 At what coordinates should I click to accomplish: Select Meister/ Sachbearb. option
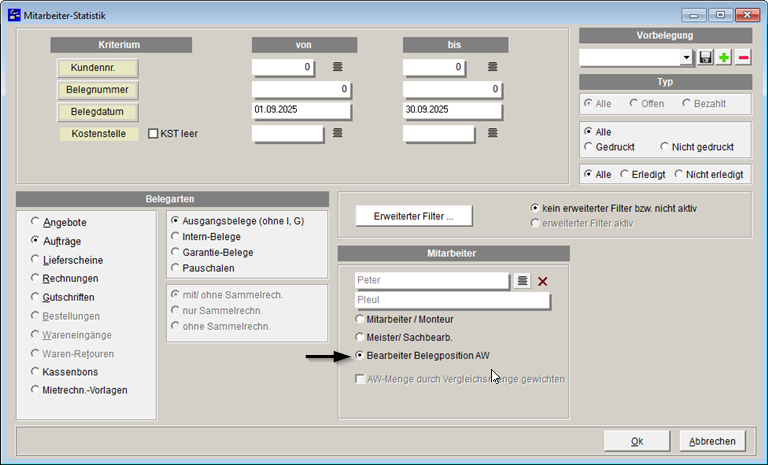tap(404, 337)
